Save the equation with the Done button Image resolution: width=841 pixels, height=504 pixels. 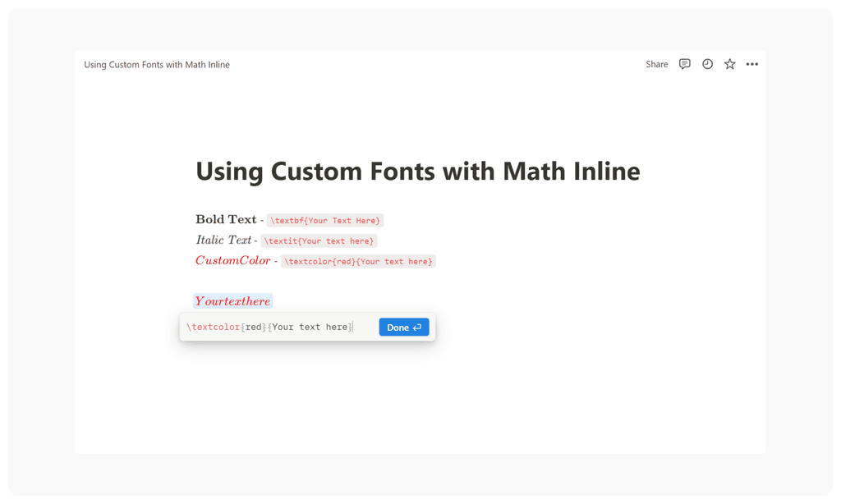pos(403,327)
